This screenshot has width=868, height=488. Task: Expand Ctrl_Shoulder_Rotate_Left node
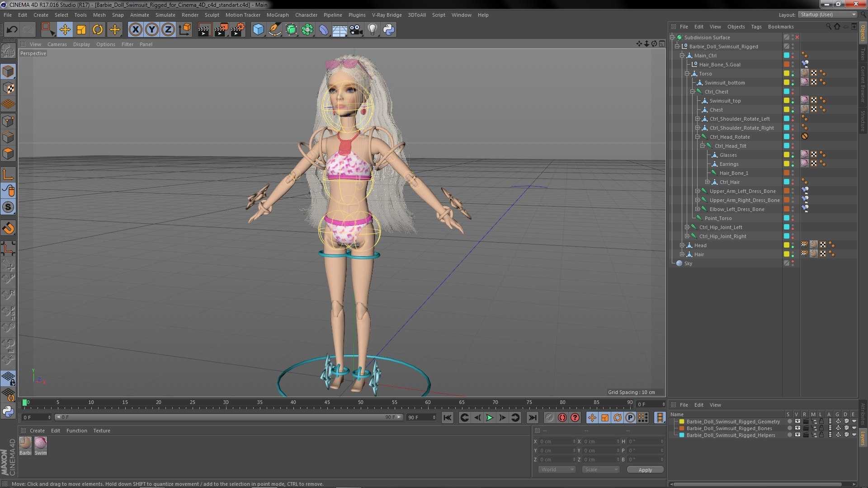click(697, 119)
